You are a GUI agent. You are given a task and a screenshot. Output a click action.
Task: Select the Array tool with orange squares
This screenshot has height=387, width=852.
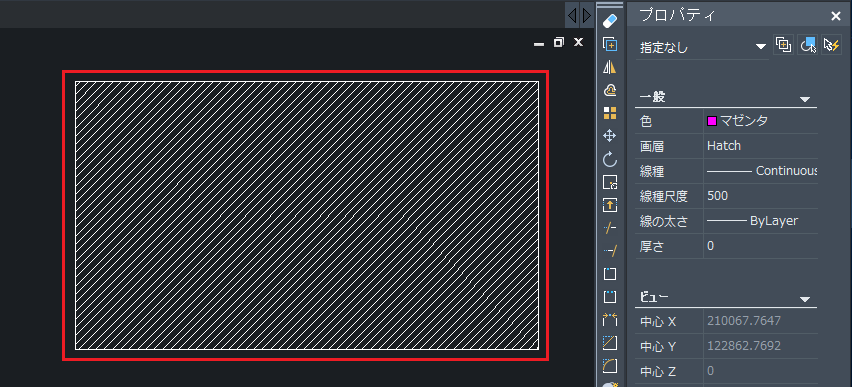610,113
